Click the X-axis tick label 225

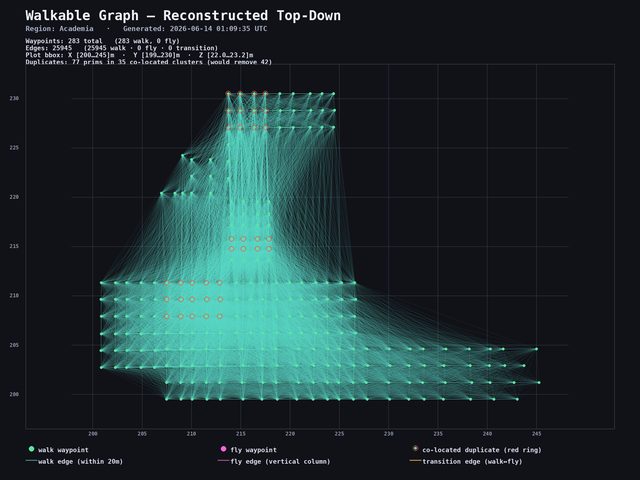[339, 434]
